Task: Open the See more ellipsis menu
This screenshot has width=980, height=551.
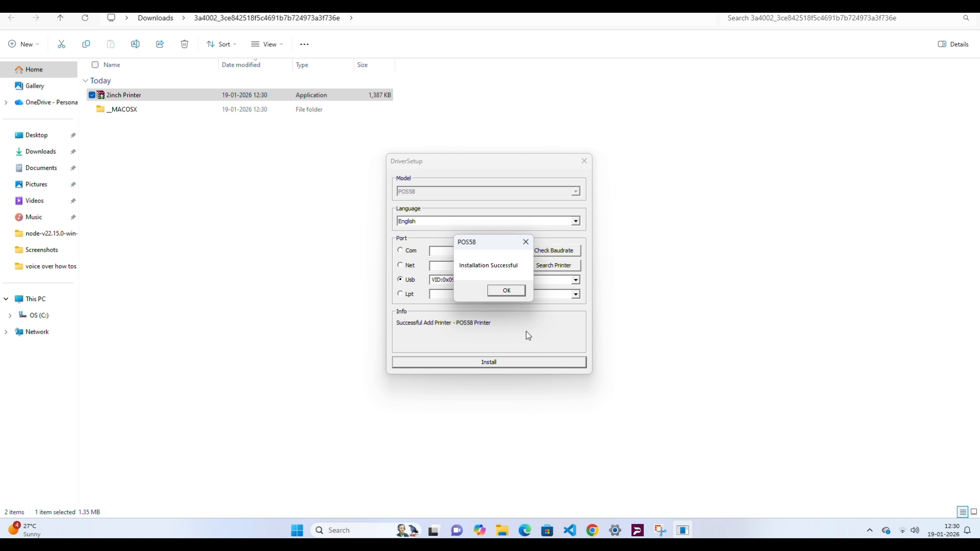Action: pos(304,44)
